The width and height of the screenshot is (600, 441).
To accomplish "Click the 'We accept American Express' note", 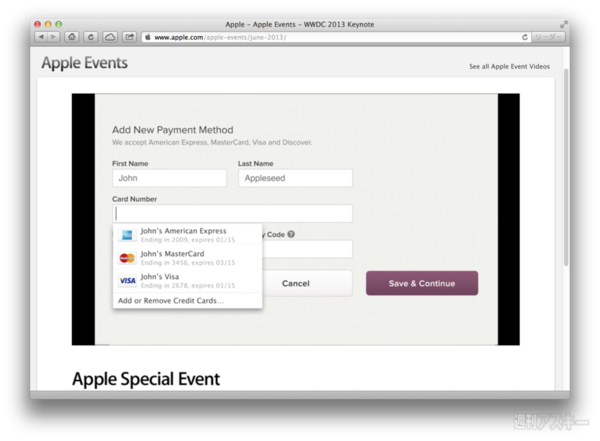I will [212, 142].
